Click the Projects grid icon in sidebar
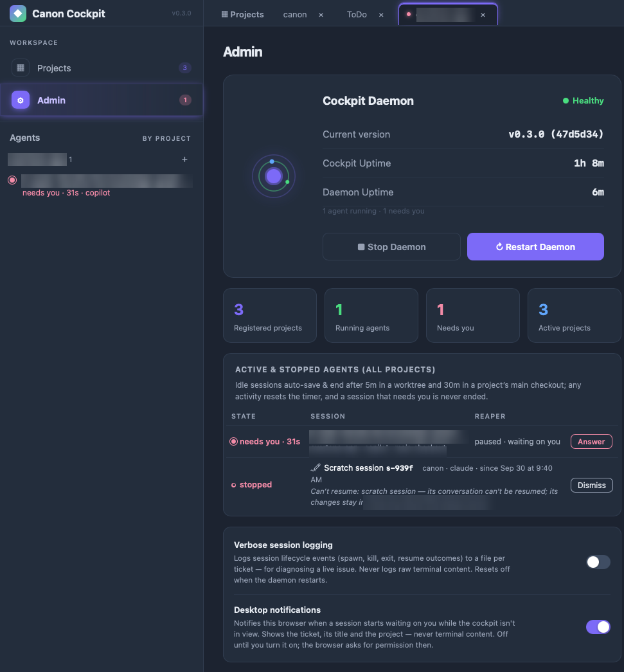Image resolution: width=624 pixels, height=672 pixels. [x=20, y=68]
